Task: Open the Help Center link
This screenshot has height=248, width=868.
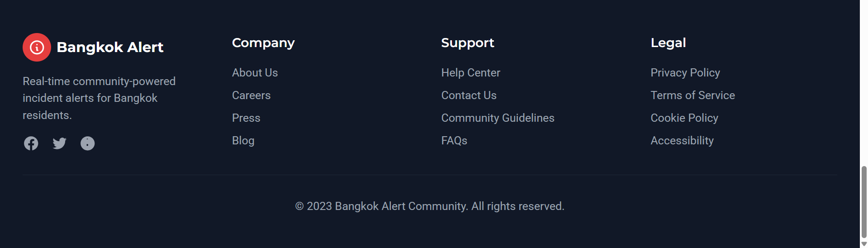Action: (470, 73)
